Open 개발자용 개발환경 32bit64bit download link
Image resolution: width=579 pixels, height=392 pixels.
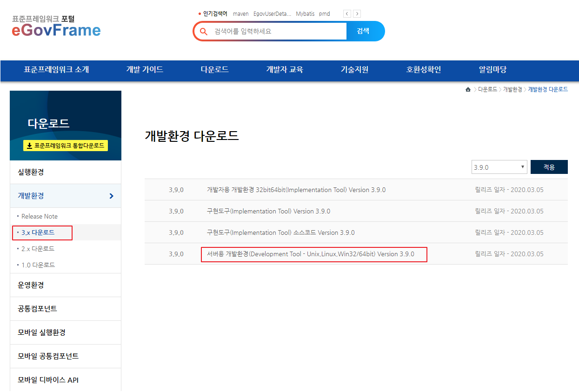click(296, 190)
